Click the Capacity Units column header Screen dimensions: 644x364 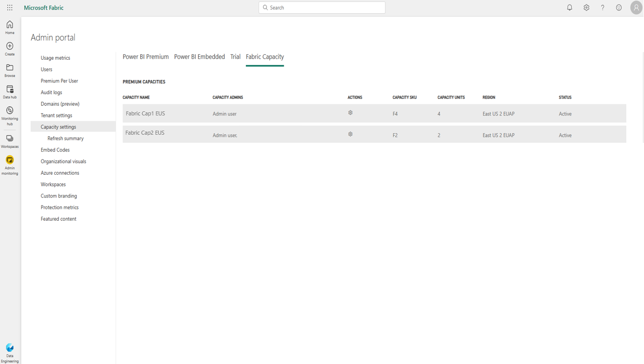(451, 97)
